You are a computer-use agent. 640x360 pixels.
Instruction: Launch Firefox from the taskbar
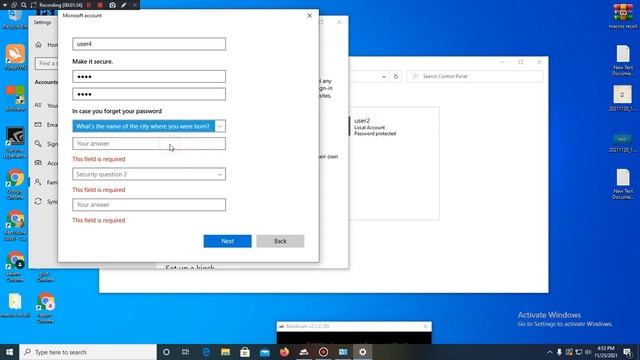tap(284, 352)
